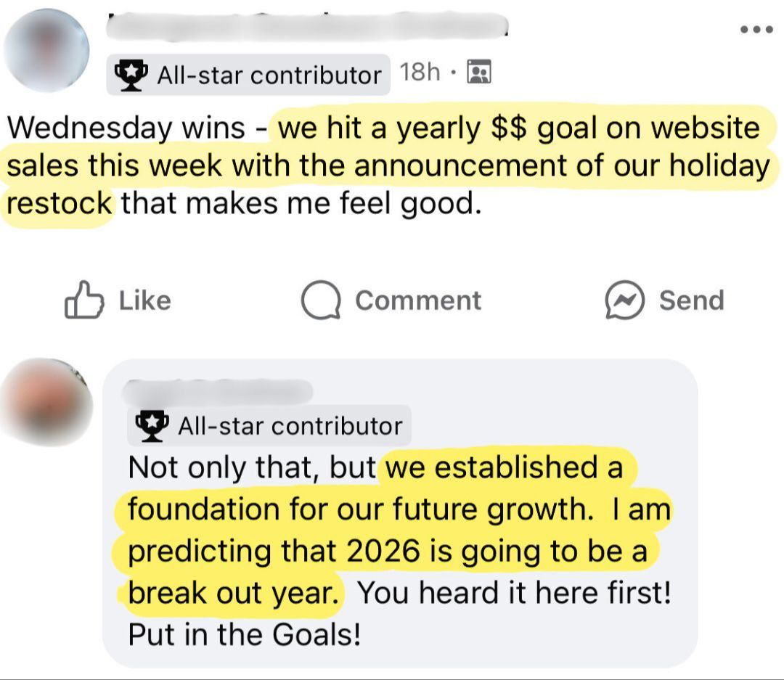Viewport: 784px width, 680px height.
Task: Open the three-dot post options menu
Action: point(757,30)
